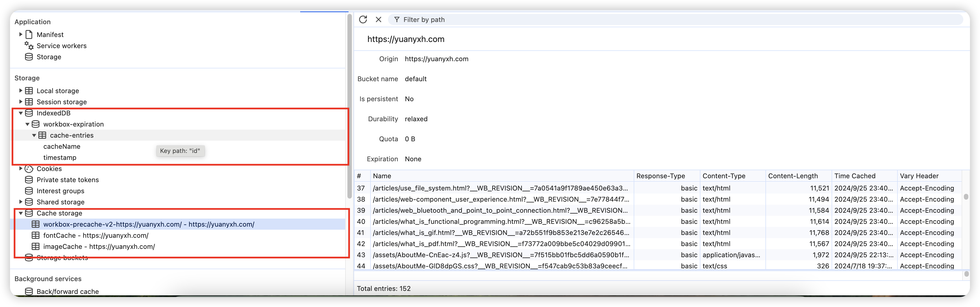Sort by Content-Length column header
Viewport: 980px width, 307px height.
[793, 176]
